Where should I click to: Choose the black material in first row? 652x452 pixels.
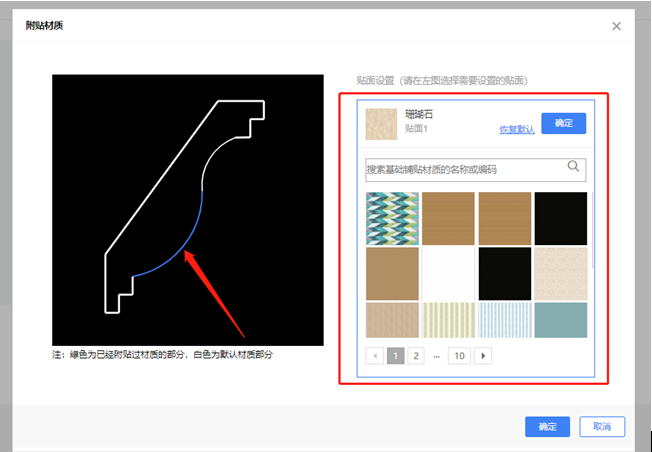click(560, 217)
